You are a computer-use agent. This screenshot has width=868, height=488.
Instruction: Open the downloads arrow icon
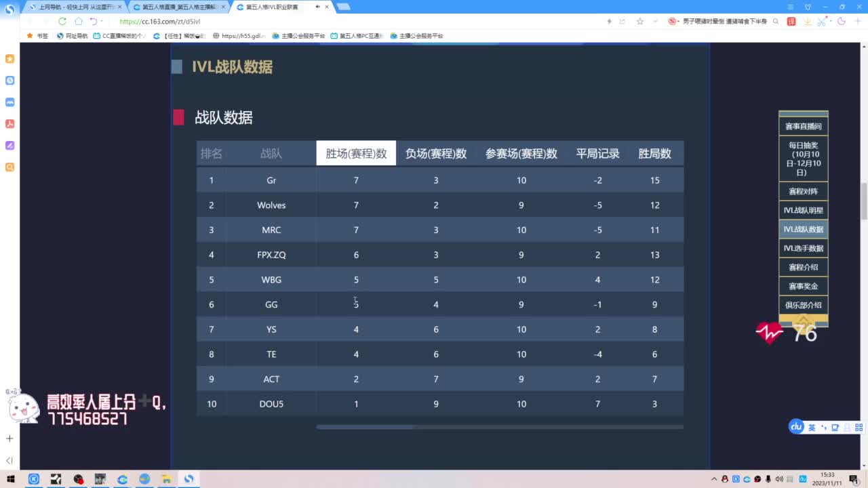(808, 21)
